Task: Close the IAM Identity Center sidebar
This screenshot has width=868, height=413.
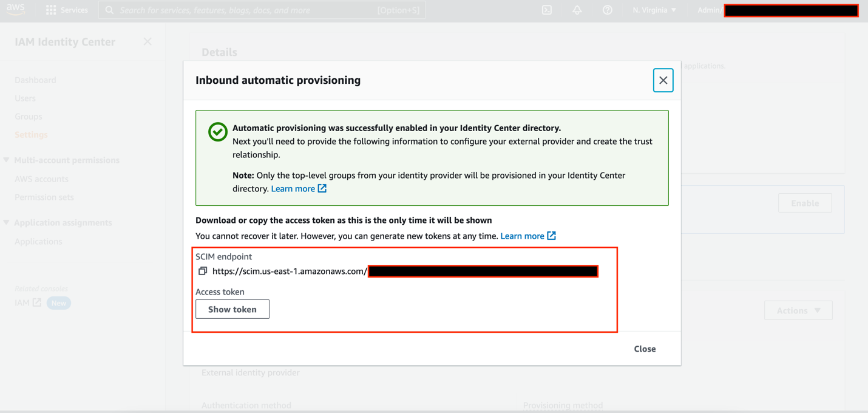Action: coord(147,41)
